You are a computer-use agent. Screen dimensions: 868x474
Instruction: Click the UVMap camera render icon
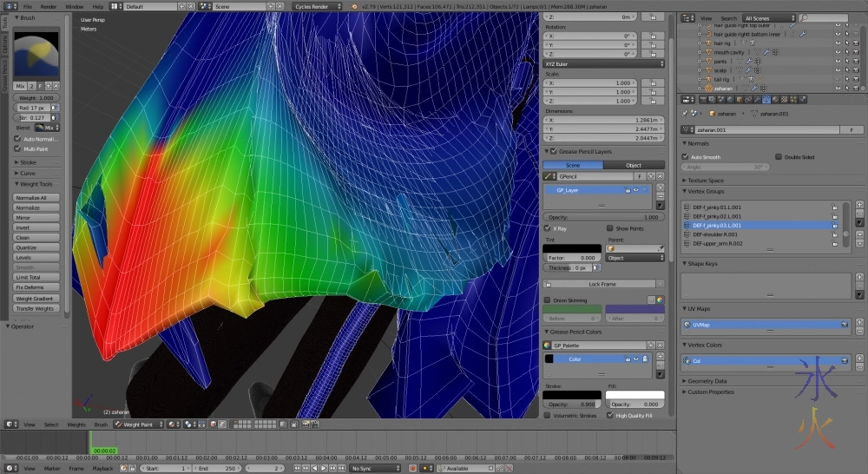point(844,324)
